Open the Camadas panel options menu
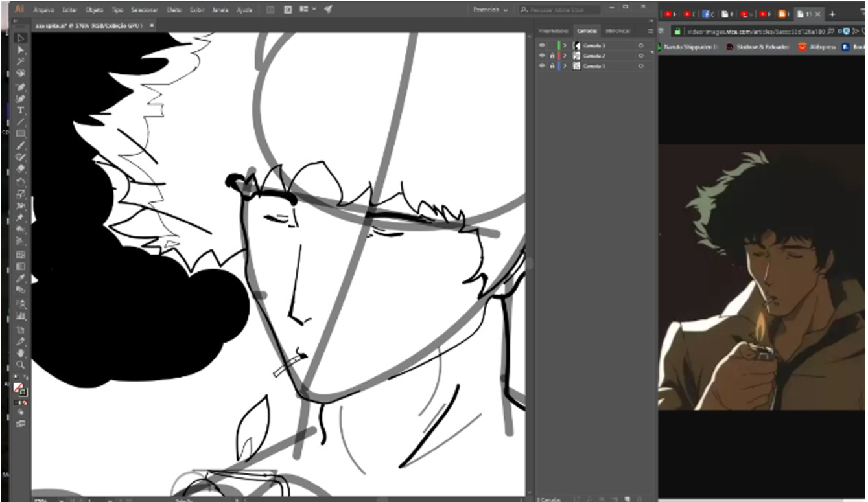The height and width of the screenshot is (502, 868). pyautogui.click(x=650, y=31)
